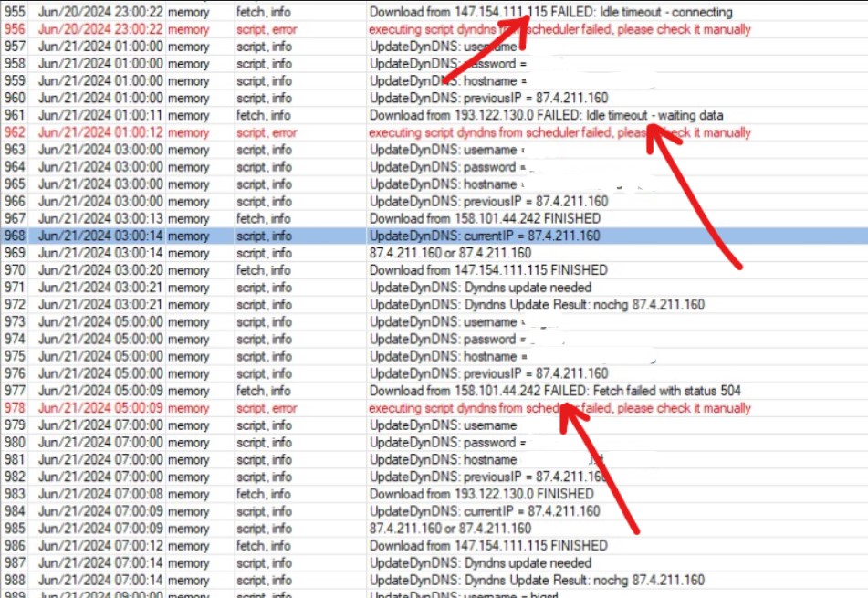Click row 982 previousIP message

pyautogui.click(x=489, y=477)
